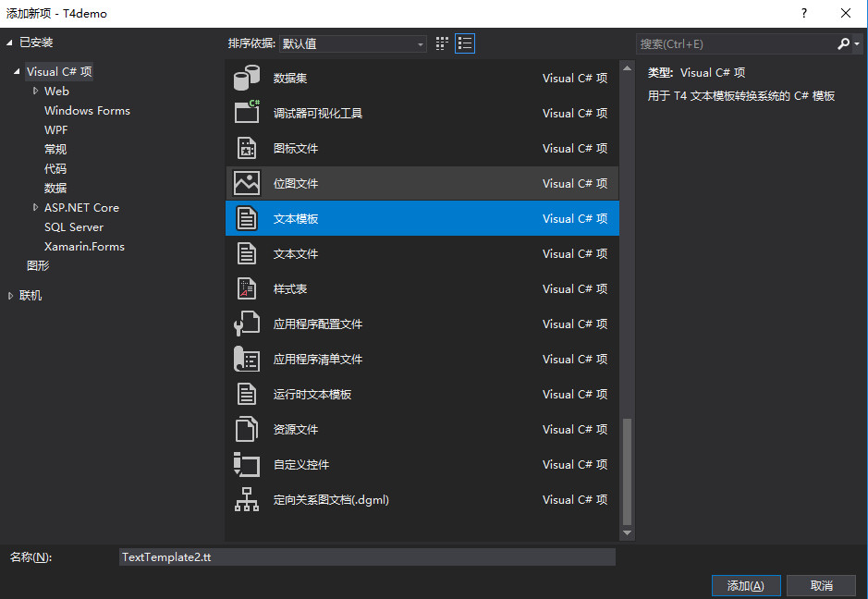Select the 文本模板 template row
The height and width of the screenshot is (599, 868).
click(422, 218)
